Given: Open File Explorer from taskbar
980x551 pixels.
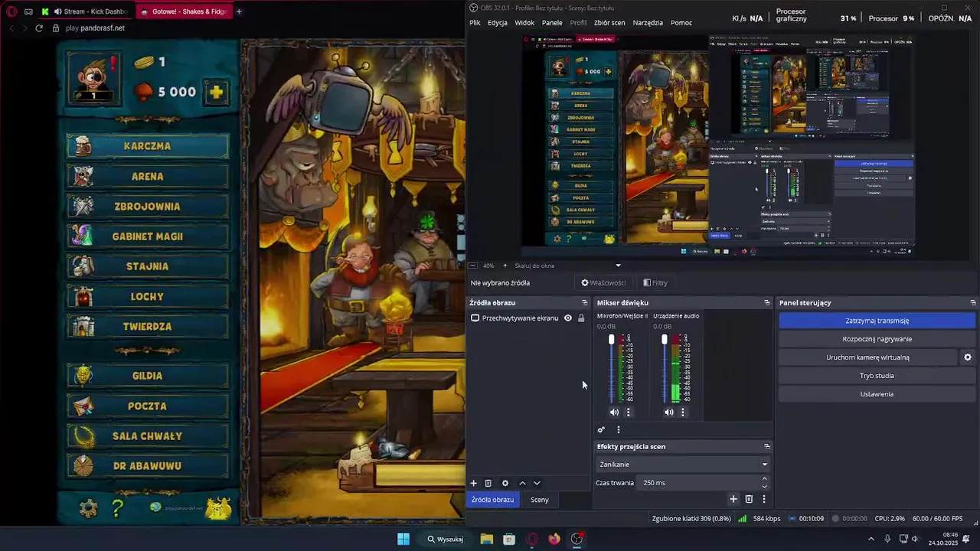Looking at the screenshot, I should [487, 539].
